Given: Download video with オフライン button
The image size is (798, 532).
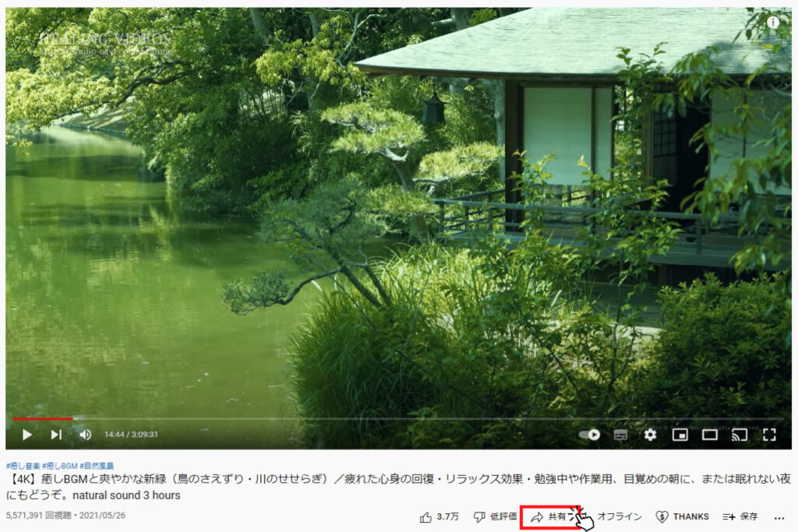Looking at the screenshot, I should coord(619,516).
